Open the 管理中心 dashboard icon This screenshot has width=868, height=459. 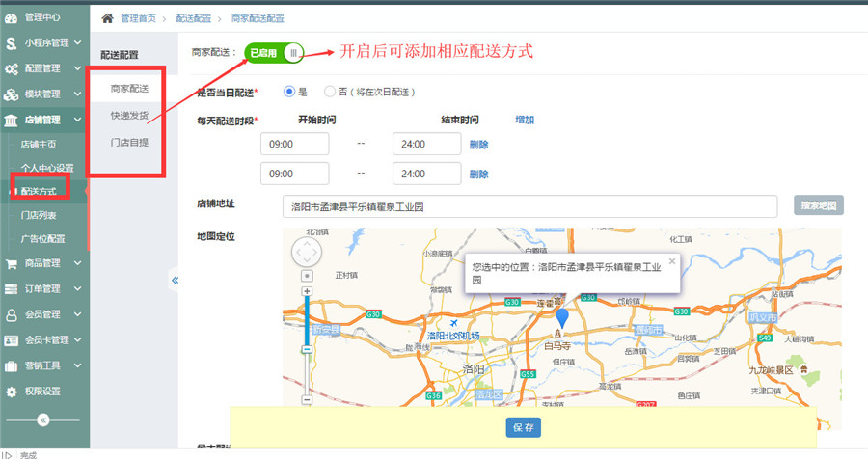pyautogui.click(x=11, y=18)
